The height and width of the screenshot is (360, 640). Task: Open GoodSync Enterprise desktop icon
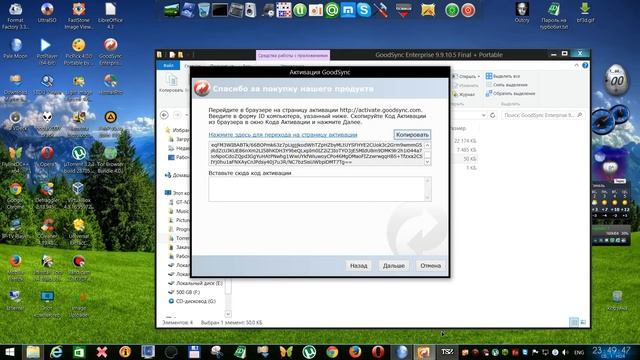[110, 51]
